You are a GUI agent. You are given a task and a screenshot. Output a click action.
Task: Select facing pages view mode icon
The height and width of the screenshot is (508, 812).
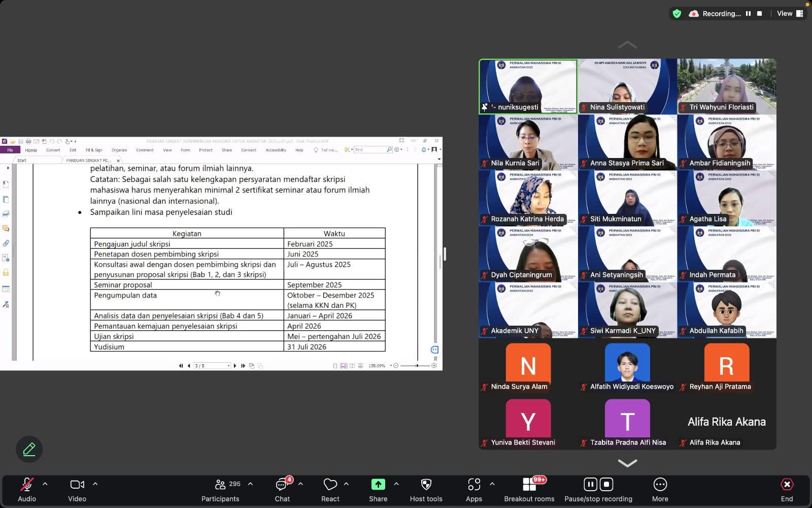click(x=352, y=366)
